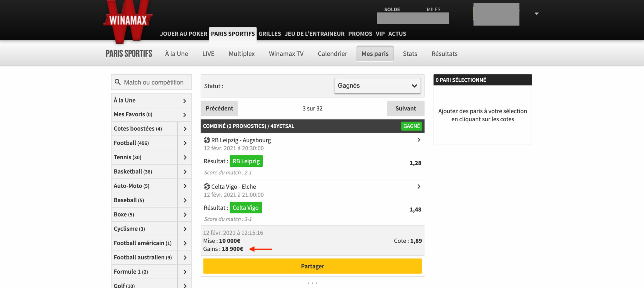Open the Promos tab
Image resolution: width=644 pixels, height=288 pixels.
tap(360, 34)
